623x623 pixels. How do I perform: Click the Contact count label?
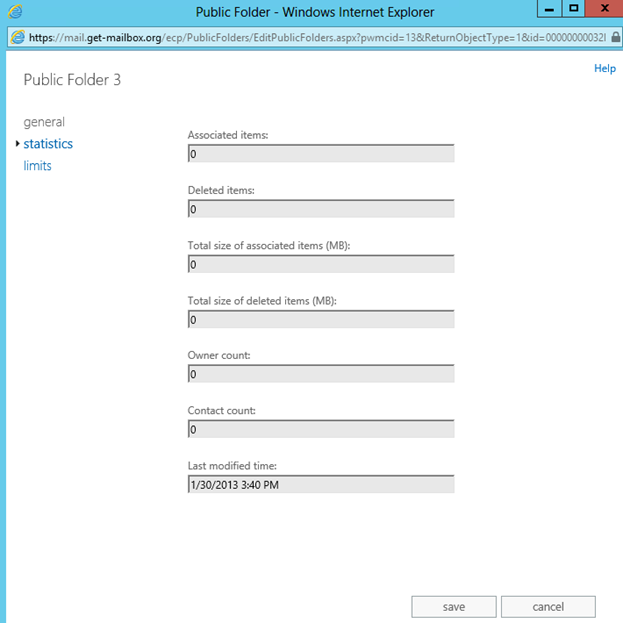click(x=222, y=410)
